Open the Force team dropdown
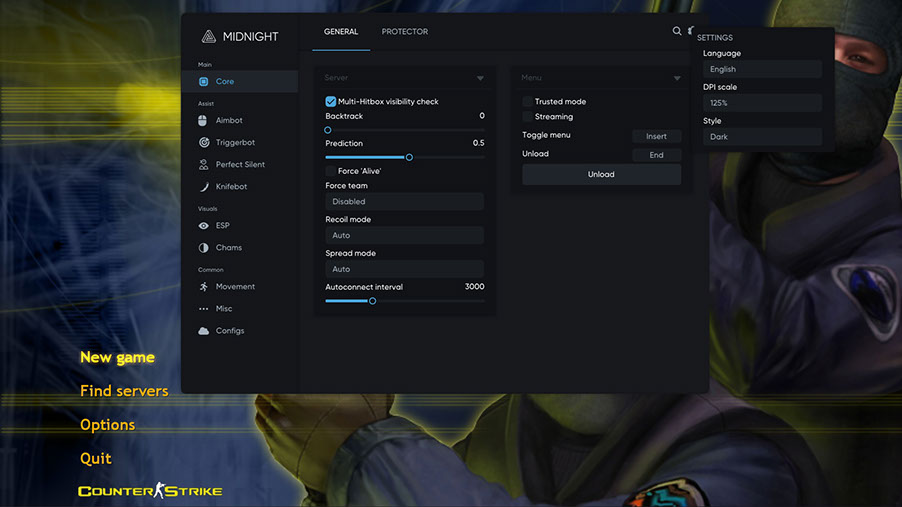The width and height of the screenshot is (902, 507). [x=404, y=202]
